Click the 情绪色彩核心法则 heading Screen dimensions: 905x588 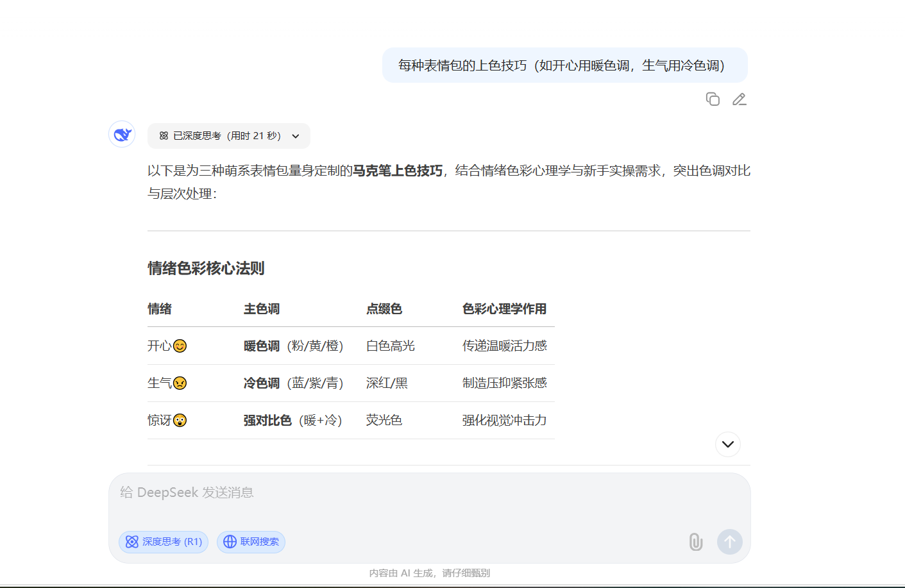click(x=206, y=268)
